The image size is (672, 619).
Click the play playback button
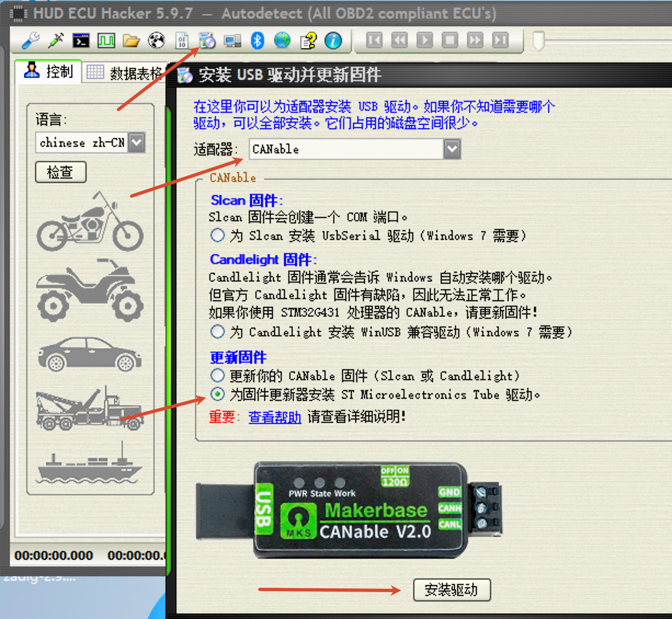click(425, 40)
